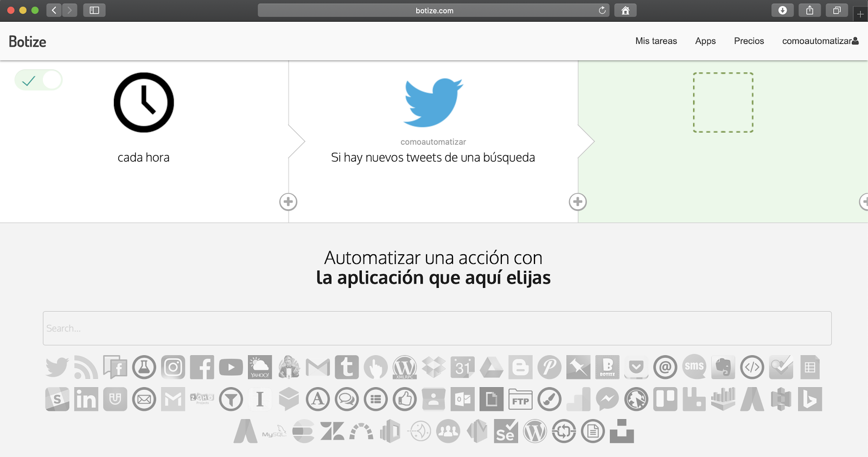Toggle the task enabled switch off
Image resolution: width=868 pixels, height=457 pixels.
pos(39,80)
